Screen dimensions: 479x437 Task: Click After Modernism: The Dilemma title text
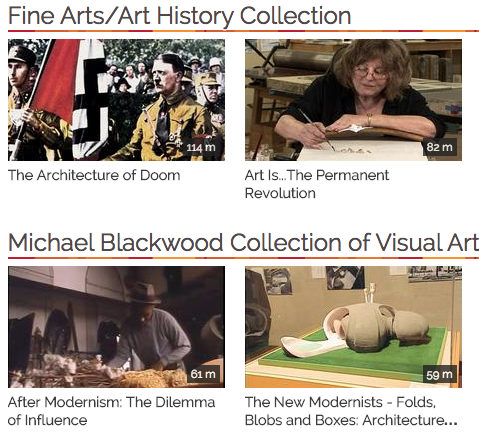111,402
